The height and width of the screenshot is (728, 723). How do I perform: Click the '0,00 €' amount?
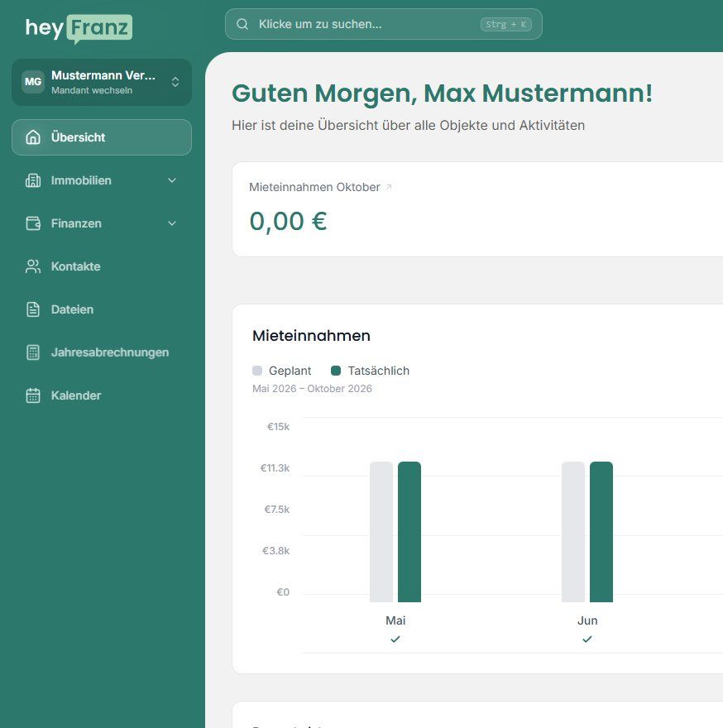tap(289, 221)
